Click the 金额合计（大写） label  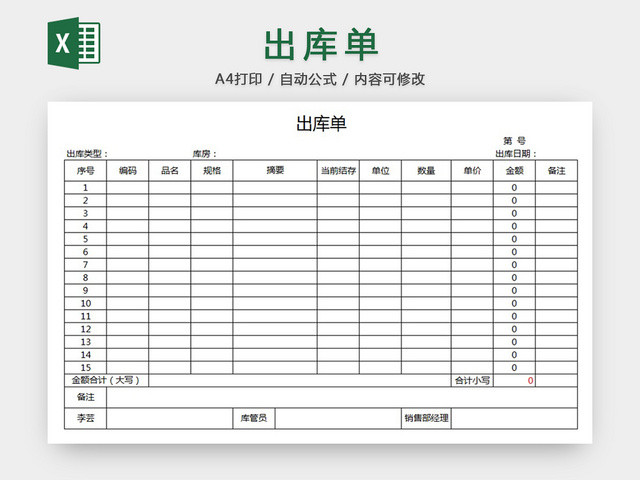click(x=106, y=380)
